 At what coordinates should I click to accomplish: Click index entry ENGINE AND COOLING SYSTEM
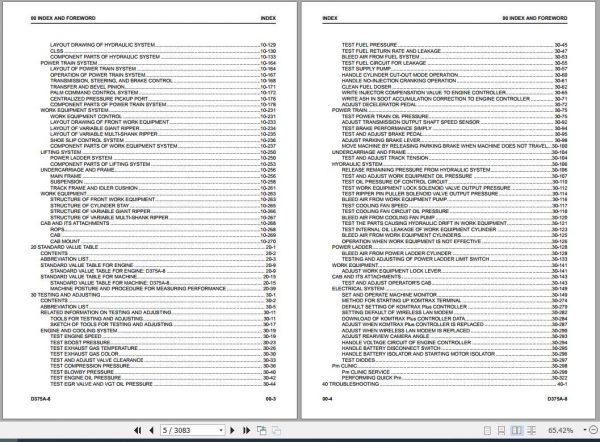(79, 330)
